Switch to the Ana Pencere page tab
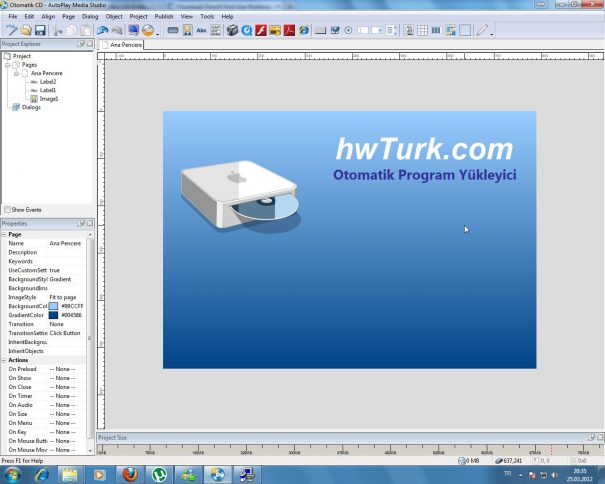This screenshot has width=605, height=484. (122, 45)
